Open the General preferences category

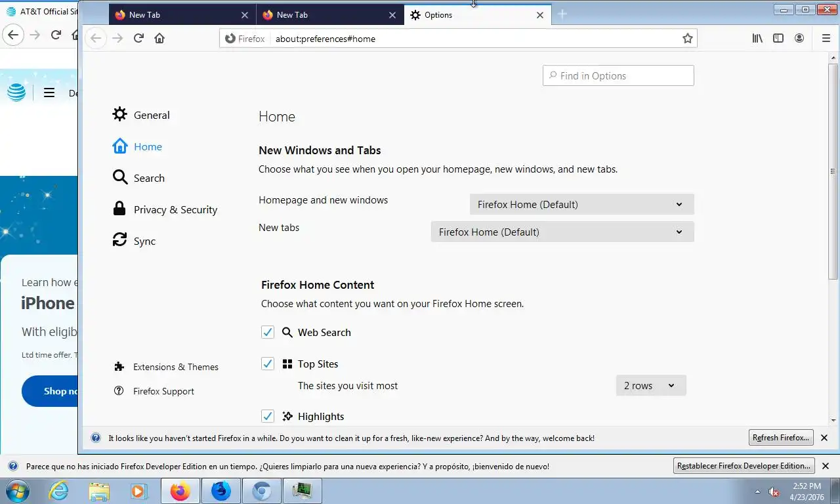pos(141,115)
